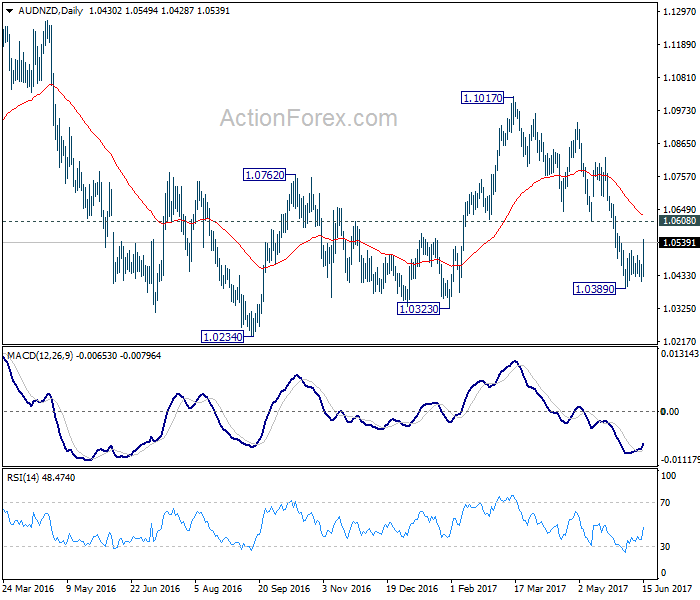The image size is (700, 600).
Task: Click the 20 Sep 2016 date label
Action: point(283,589)
